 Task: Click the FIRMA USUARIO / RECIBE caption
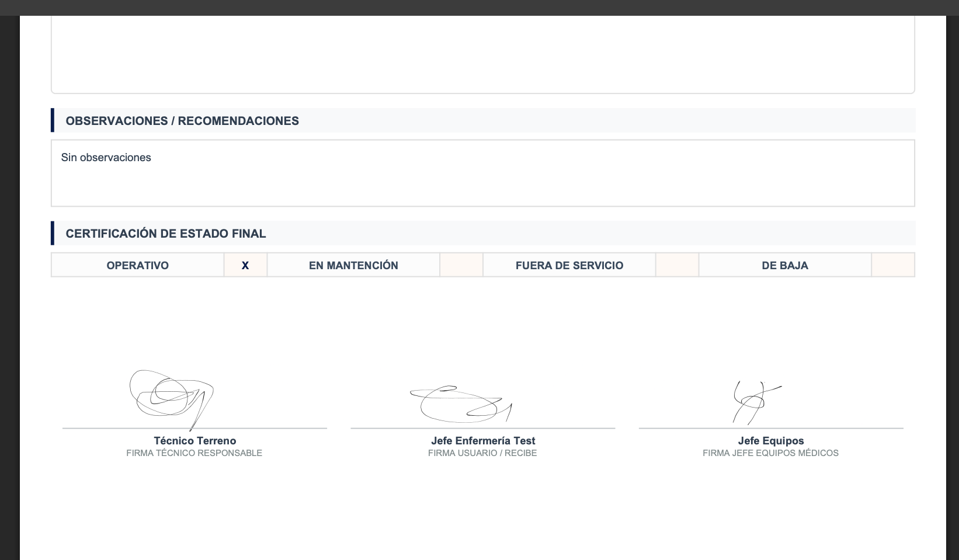[482, 453]
